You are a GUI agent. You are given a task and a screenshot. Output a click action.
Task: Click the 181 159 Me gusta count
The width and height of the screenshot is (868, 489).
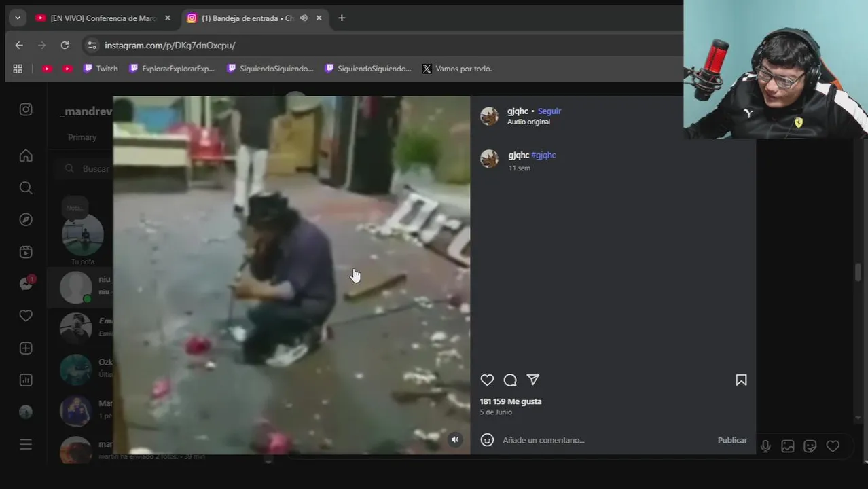point(511,401)
